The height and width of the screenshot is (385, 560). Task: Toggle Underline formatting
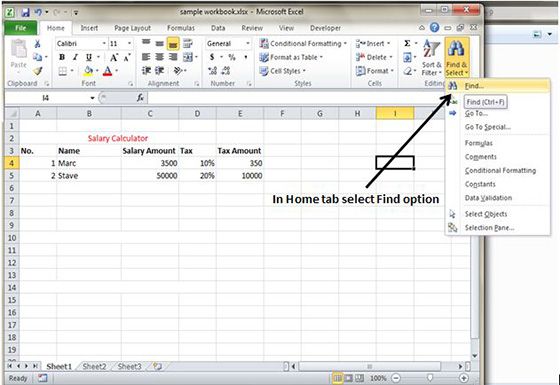89,57
